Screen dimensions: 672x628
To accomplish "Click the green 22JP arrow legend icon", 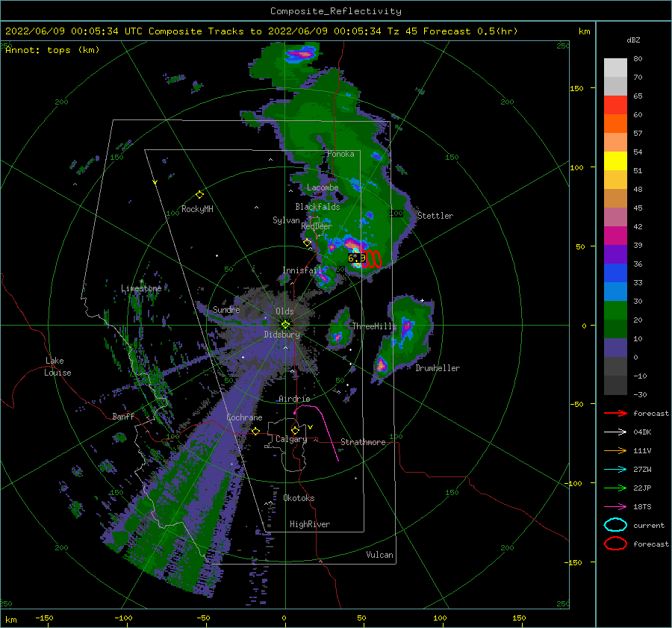I will click(x=615, y=488).
